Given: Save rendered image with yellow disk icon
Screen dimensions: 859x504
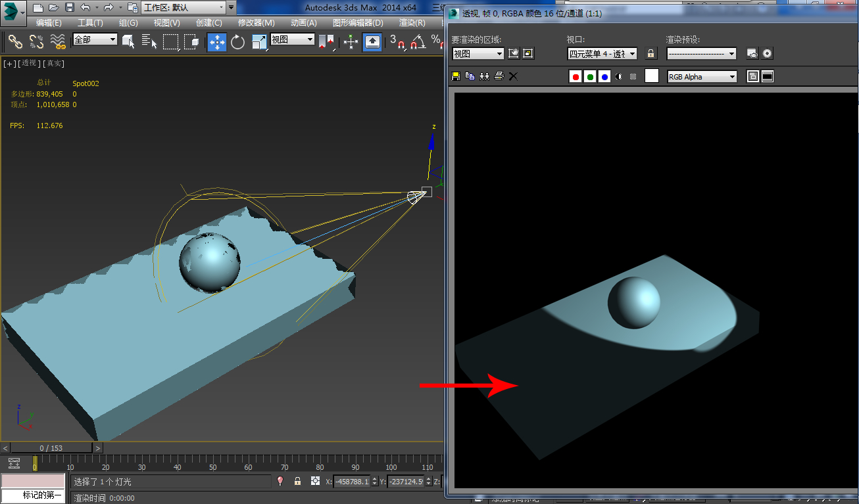Looking at the screenshot, I should [455, 76].
